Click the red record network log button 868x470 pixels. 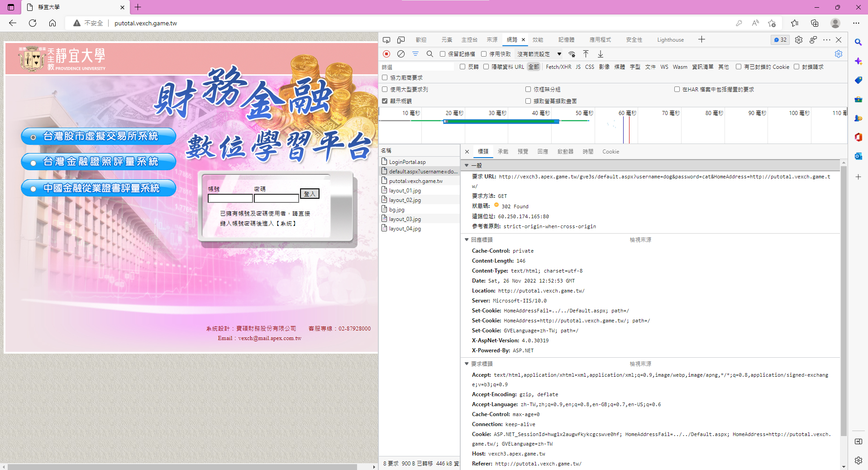(386, 54)
